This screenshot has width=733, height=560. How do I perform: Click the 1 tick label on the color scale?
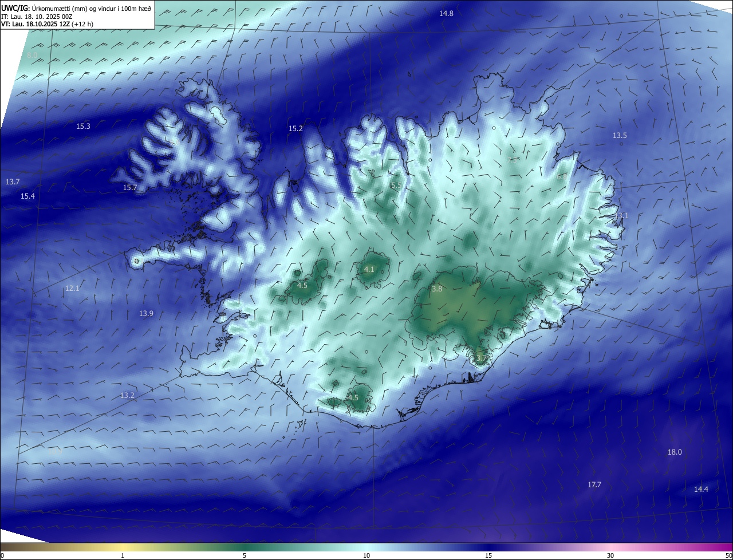click(x=123, y=556)
